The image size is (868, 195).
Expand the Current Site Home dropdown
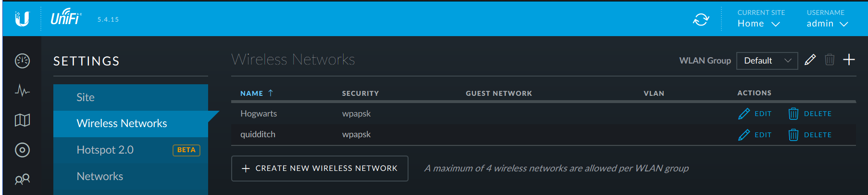(x=758, y=24)
